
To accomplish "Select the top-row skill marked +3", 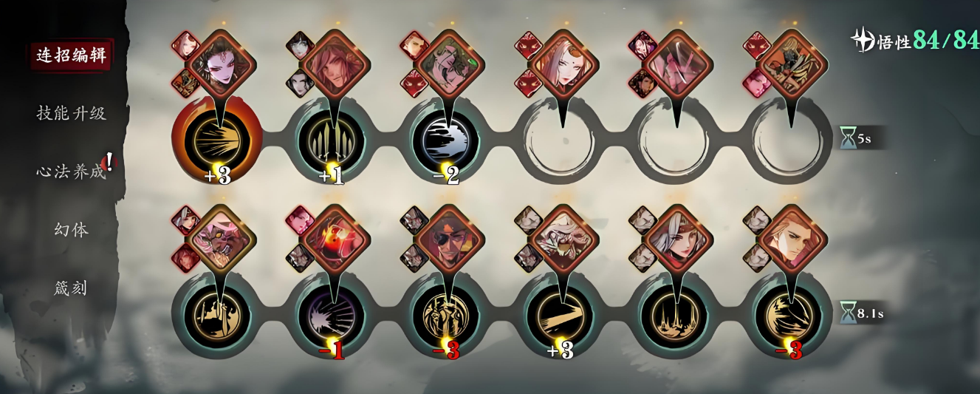I will 217,142.
